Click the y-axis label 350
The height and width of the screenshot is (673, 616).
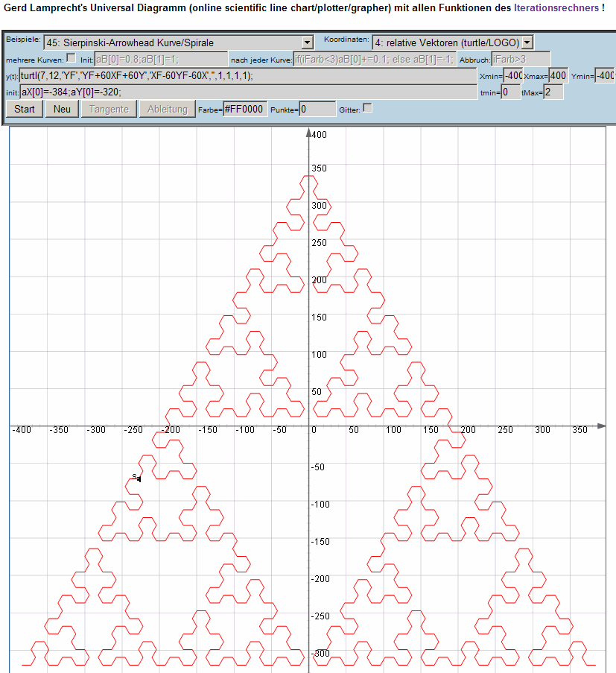coord(319,168)
